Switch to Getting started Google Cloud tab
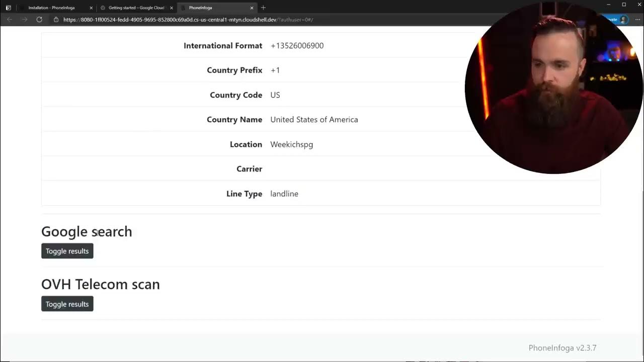Image resolution: width=644 pixels, height=362 pixels. click(x=136, y=8)
